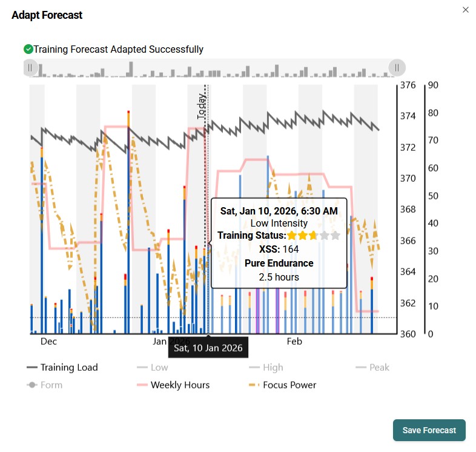
Task: Click the right range selector handle
Action: tap(397, 67)
